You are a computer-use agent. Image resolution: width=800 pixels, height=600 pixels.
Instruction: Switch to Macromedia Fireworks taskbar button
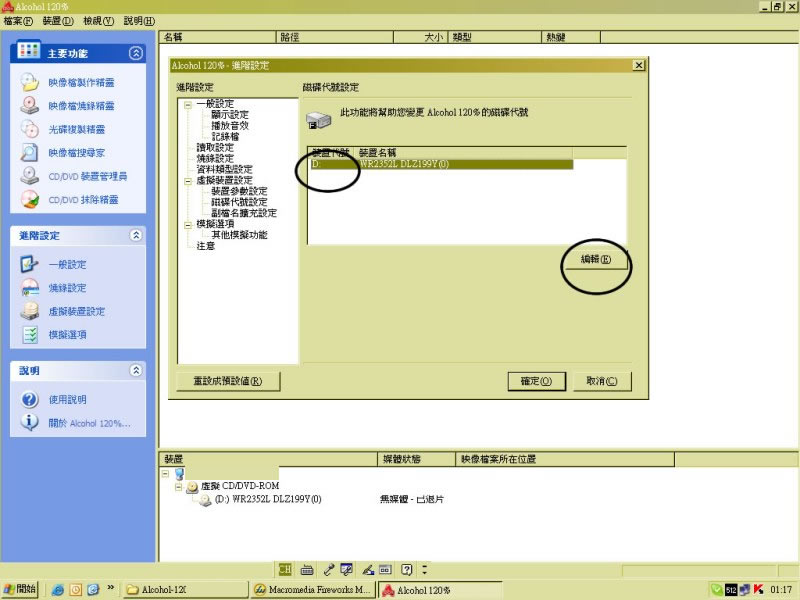(313, 590)
